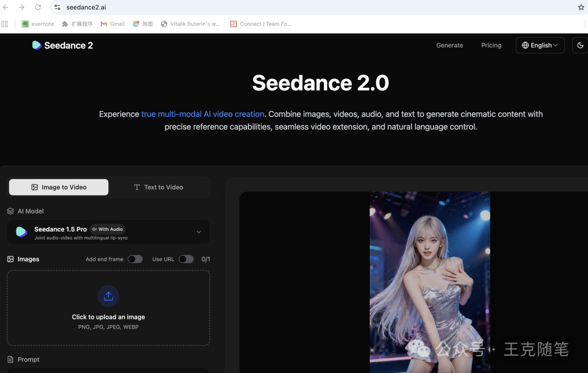Click the Seedance 2.0 heading

321,83
